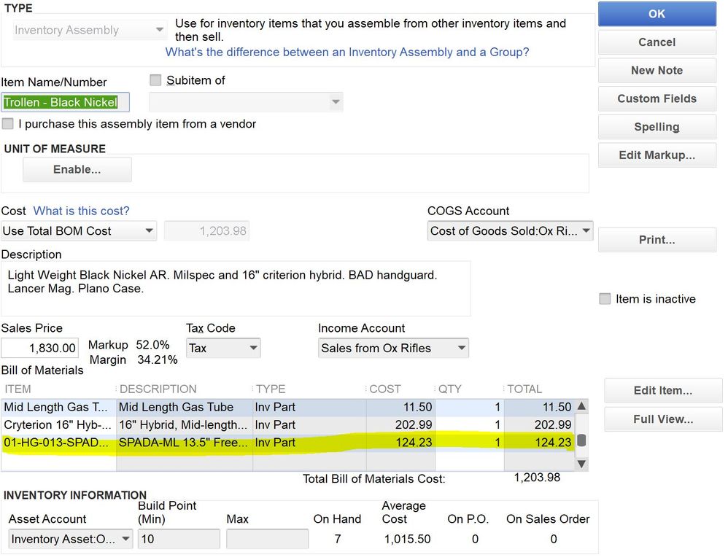Expand the Cost method dropdown
728x560 pixels.
tap(149, 231)
